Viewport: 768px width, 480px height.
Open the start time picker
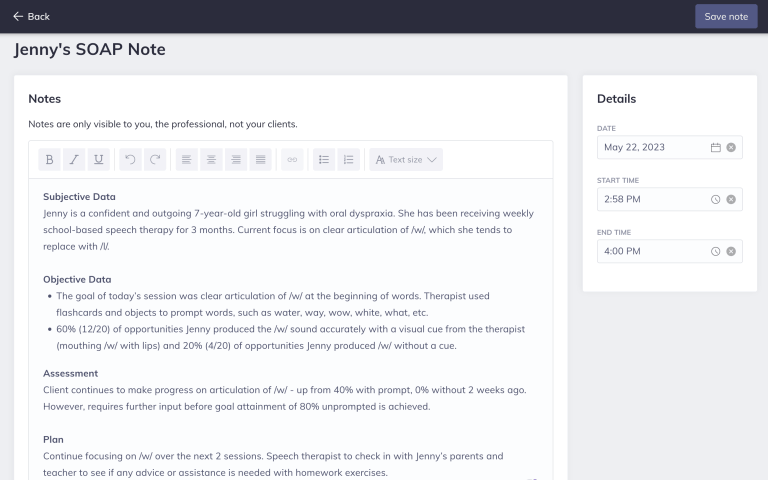715,199
